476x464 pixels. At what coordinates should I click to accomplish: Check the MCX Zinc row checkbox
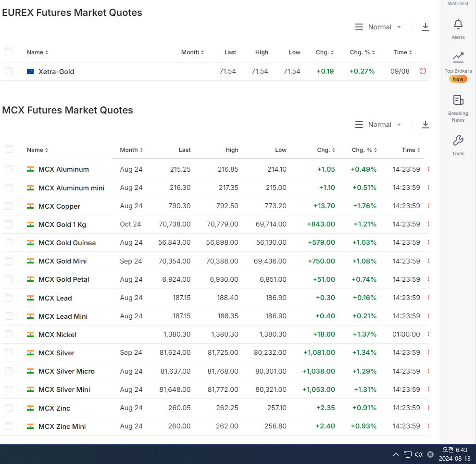[9, 408]
